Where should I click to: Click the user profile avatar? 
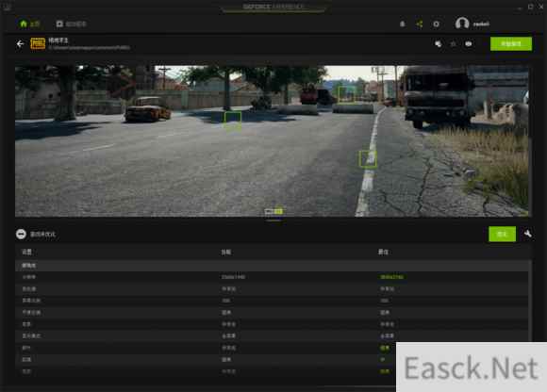tap(462, 24)
